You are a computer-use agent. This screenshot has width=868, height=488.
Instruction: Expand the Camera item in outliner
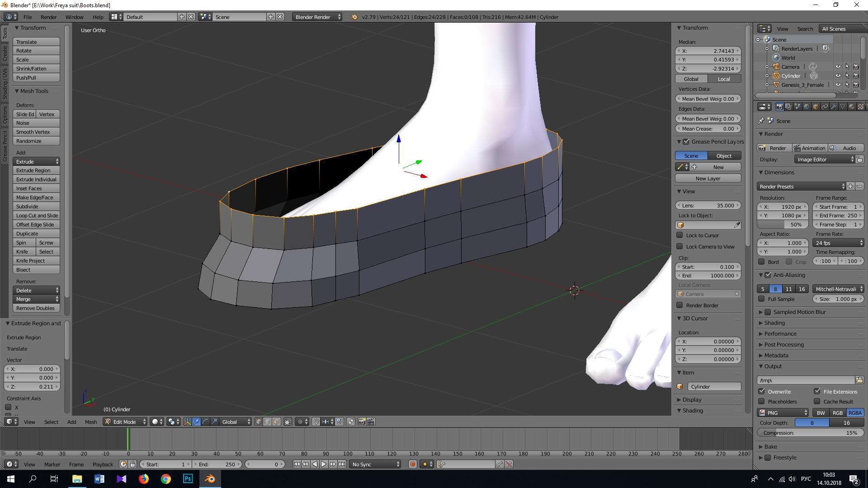[767, 66]
